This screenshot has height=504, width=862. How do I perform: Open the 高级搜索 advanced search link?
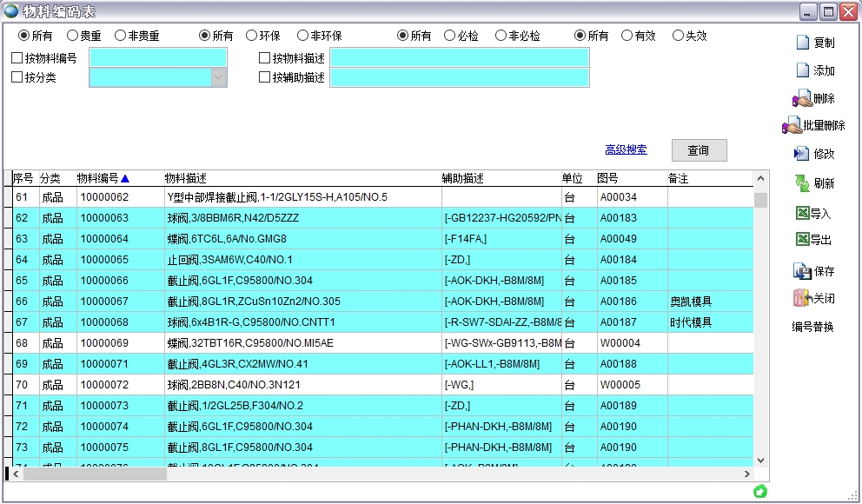coord(626,149)
